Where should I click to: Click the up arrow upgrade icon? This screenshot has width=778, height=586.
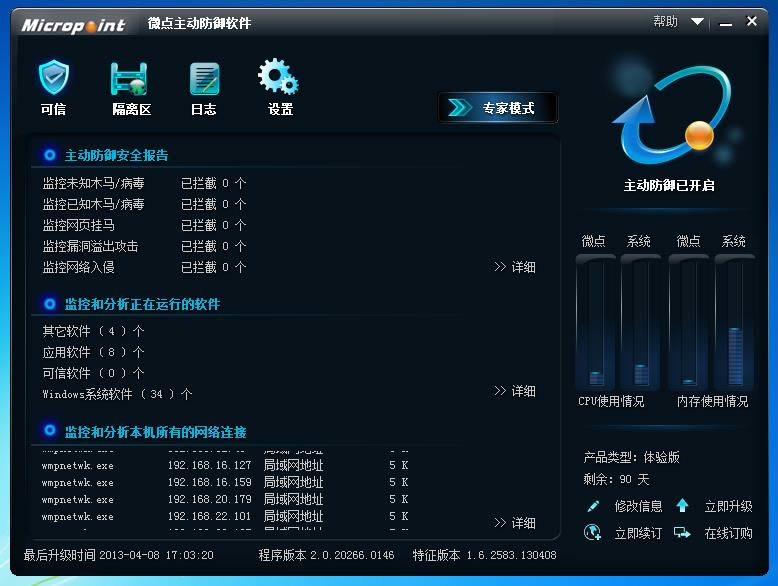click(682, 506)
